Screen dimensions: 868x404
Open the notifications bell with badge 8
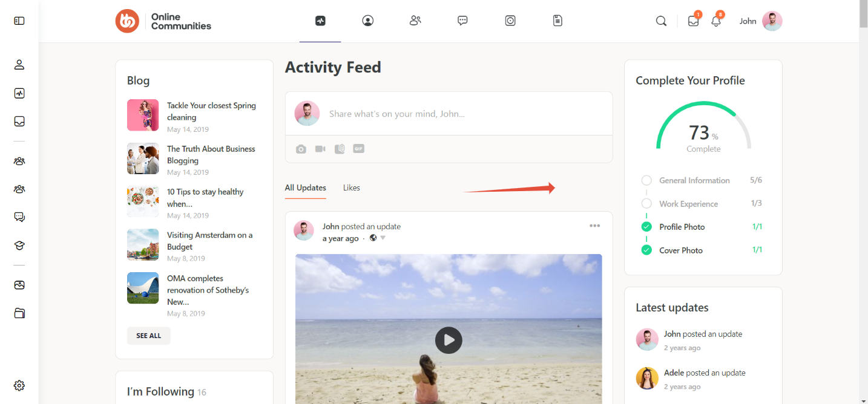[716, 21]
